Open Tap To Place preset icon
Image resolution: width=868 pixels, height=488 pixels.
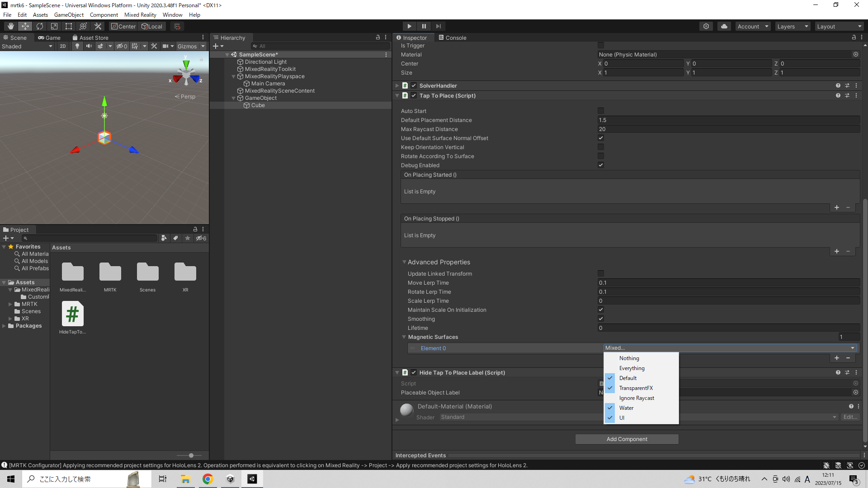(847, 95)
